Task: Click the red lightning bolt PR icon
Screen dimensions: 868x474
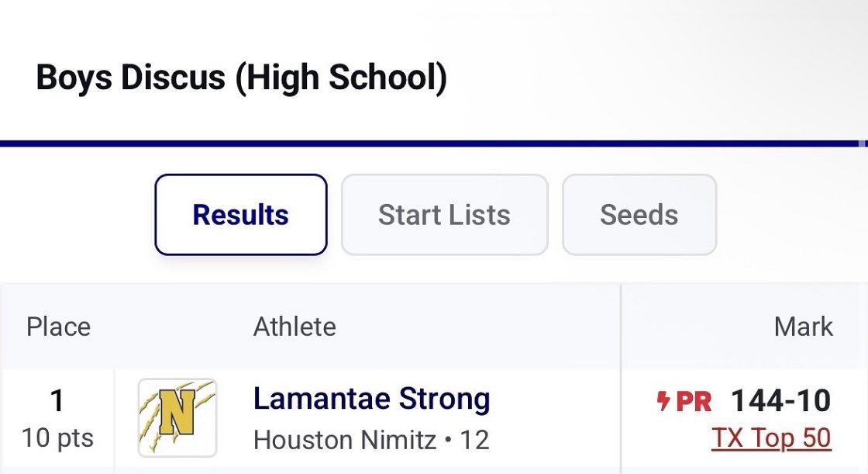Action: (663, 401)
